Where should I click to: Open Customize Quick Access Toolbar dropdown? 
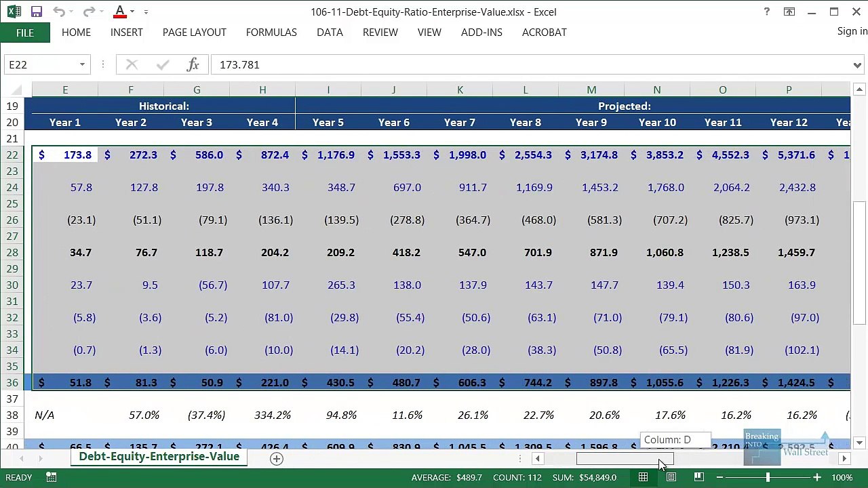pos(146,12)
